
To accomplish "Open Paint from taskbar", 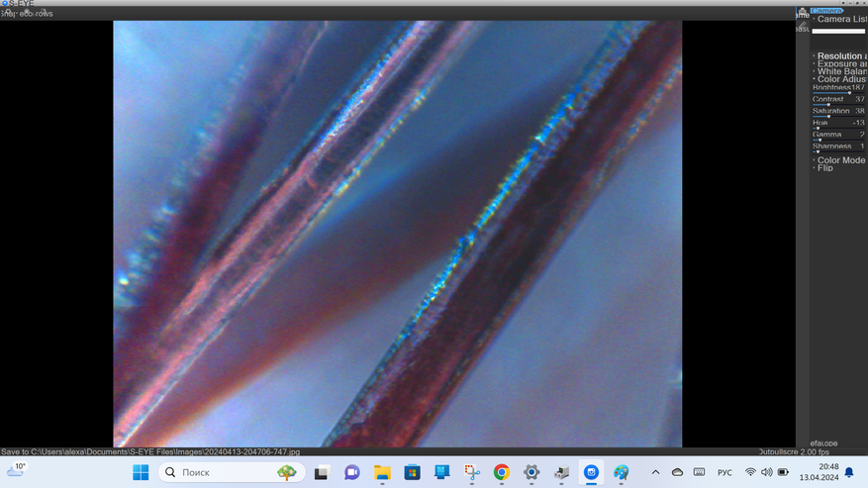I will pos(622,472).
